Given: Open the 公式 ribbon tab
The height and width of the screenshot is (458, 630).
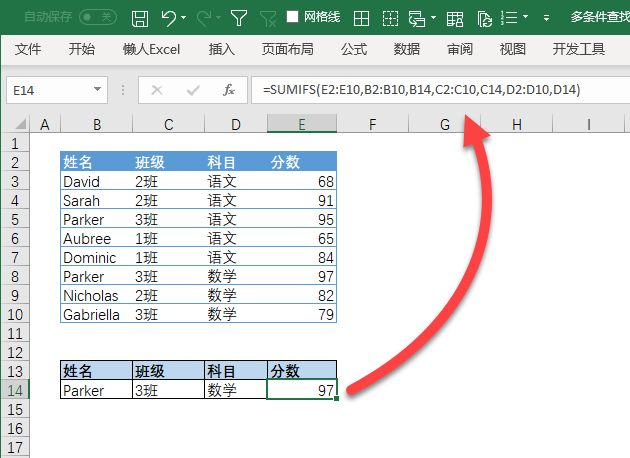Looking at the screenshot, I should click(354, 49).
